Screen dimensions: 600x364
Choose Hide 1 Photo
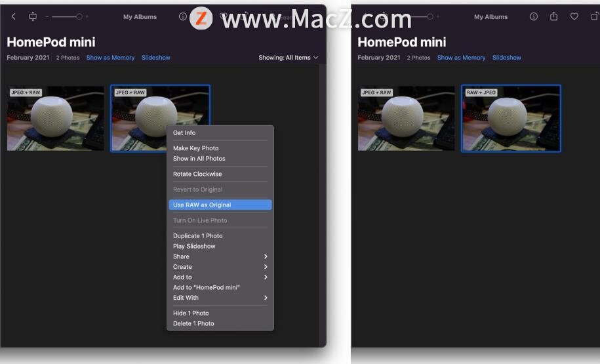[x=220, y=313]
